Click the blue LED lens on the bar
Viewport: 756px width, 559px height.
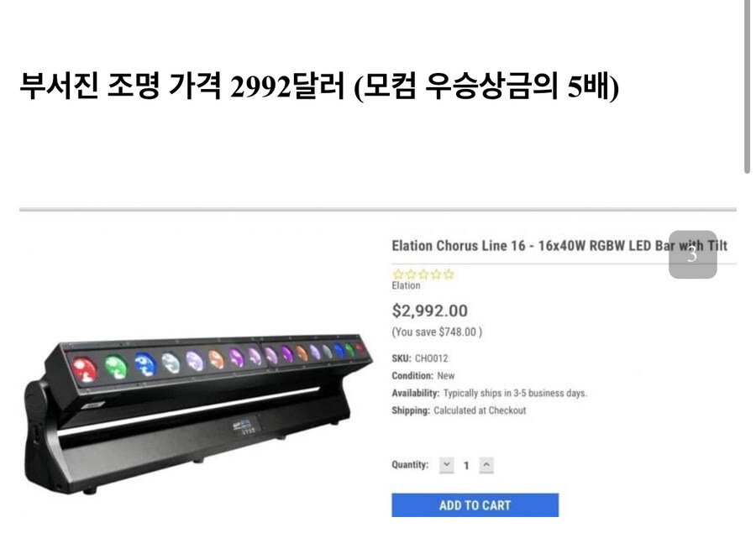(145, 364)
